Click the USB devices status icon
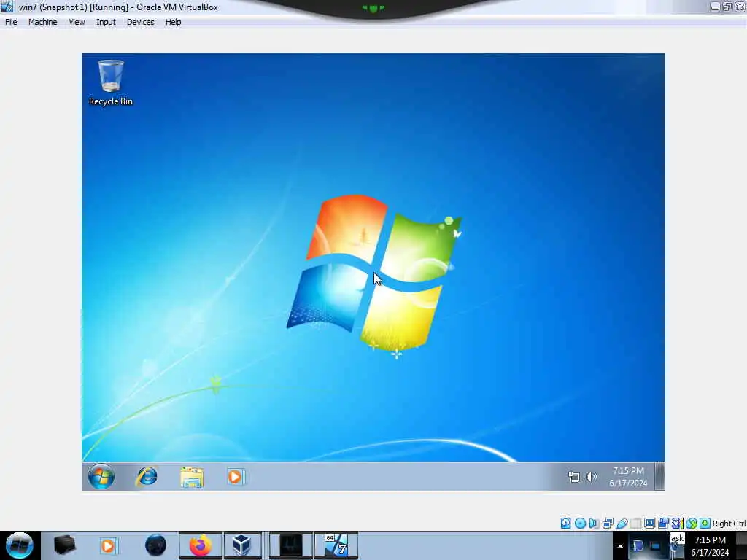Viewport: 747px width, 560px height. point(622,524)
